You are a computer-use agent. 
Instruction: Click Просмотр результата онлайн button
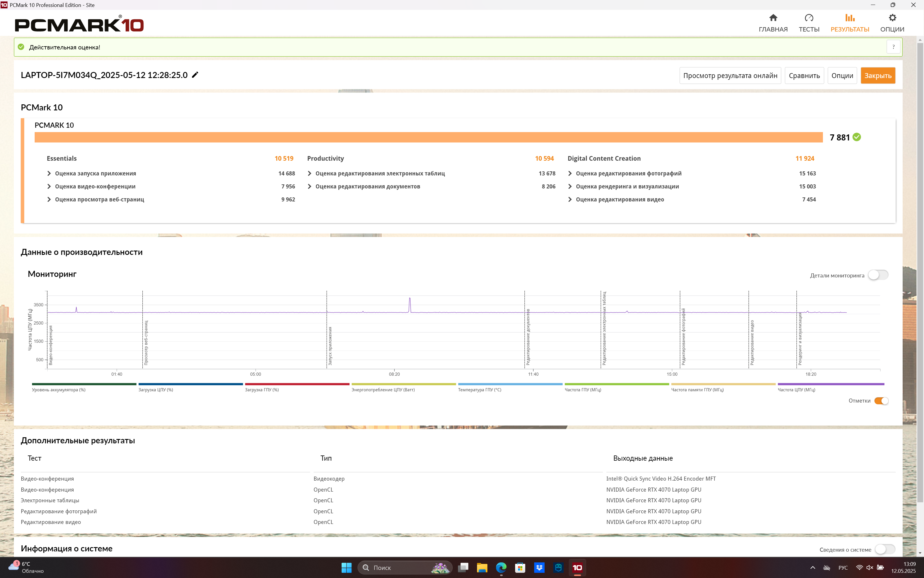point(730,75)
